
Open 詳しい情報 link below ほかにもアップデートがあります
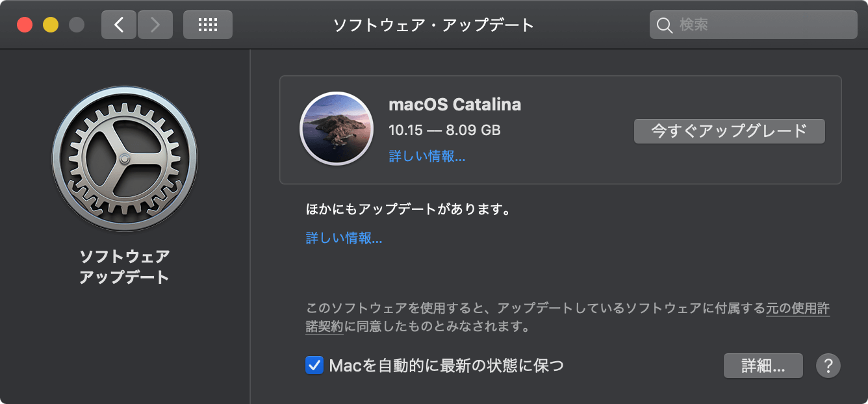[x=344, y=238]
